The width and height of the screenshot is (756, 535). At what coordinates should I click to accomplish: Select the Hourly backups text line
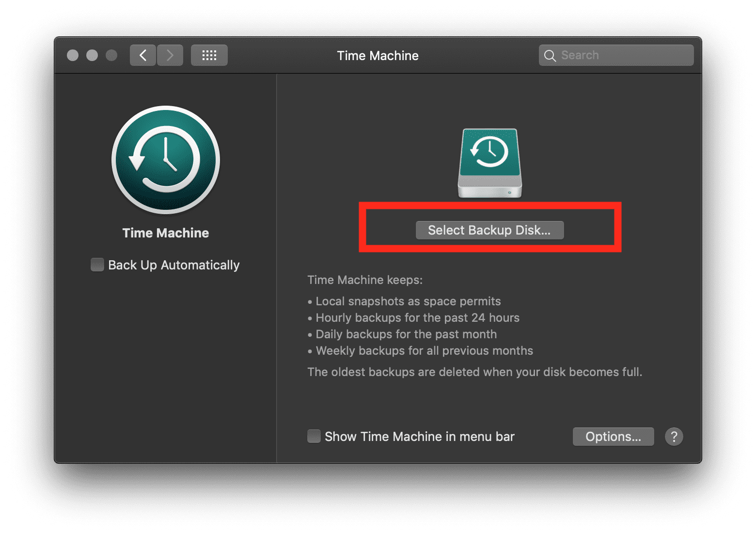point(417,318)
